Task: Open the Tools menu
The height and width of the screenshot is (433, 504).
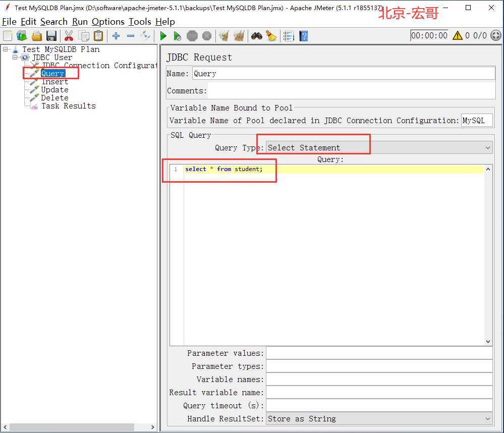Action: pyautogui.click(x=140, y=22)
